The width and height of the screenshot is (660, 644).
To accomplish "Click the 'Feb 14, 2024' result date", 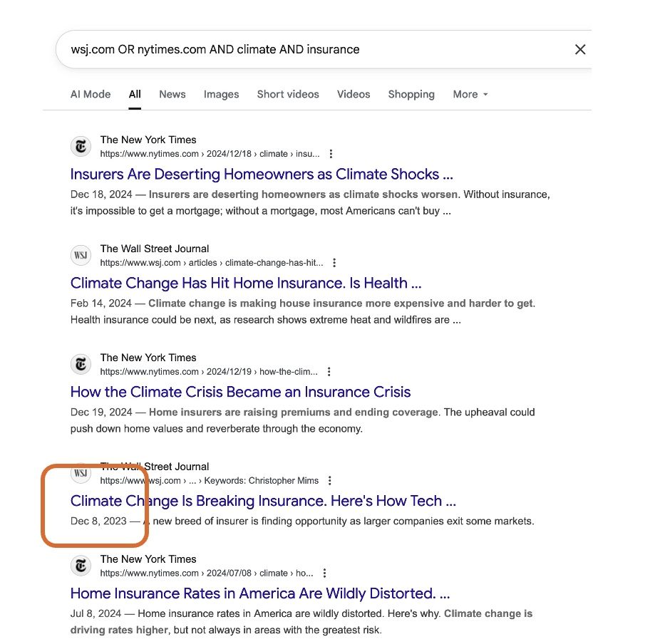I will click(101, 303).
